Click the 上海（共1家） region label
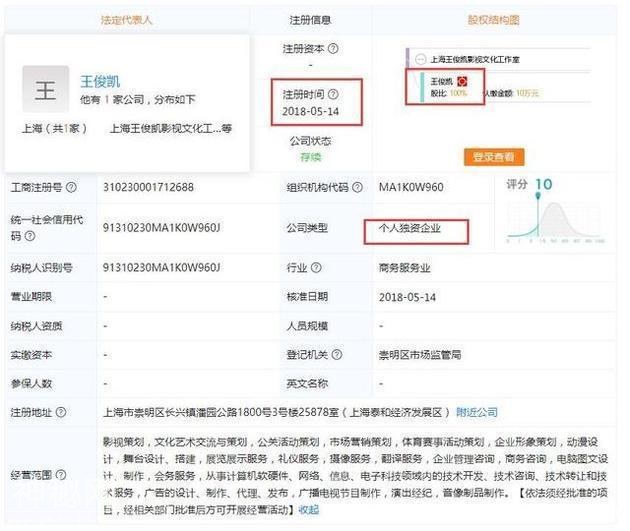This screenshot has width=630, height=531. 54,129
